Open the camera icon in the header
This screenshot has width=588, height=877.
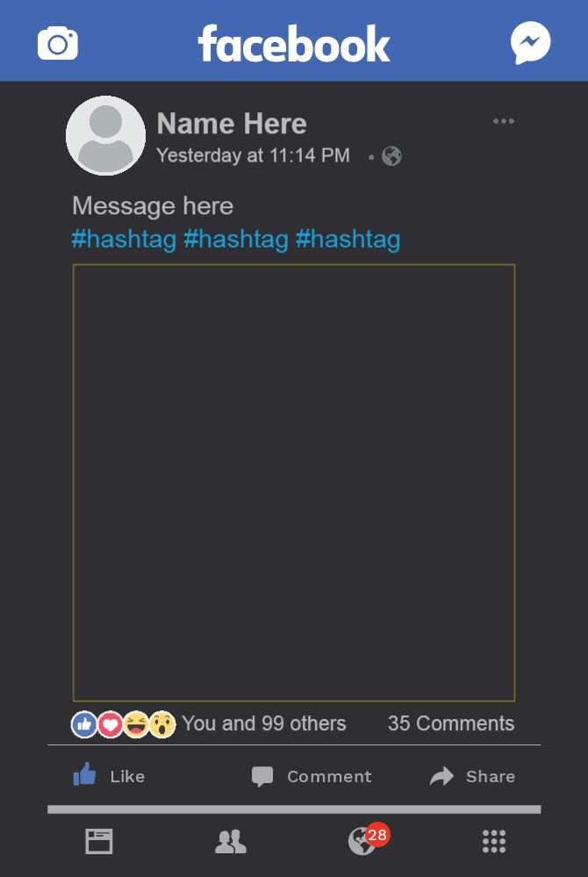pyautogui.click(x=58, y=43)
